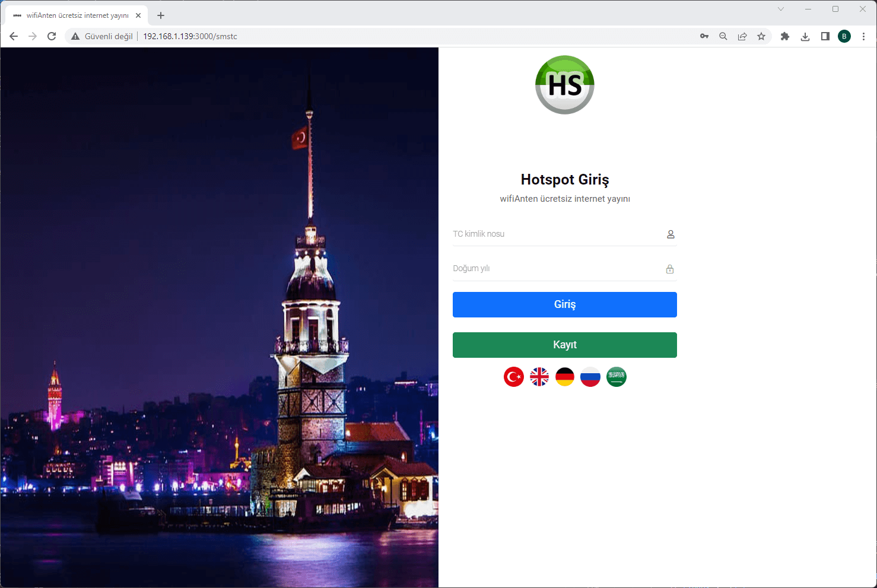877x588 pixels.
Task: Click the Maiden's Tower night photo
Action: point(220,317)
